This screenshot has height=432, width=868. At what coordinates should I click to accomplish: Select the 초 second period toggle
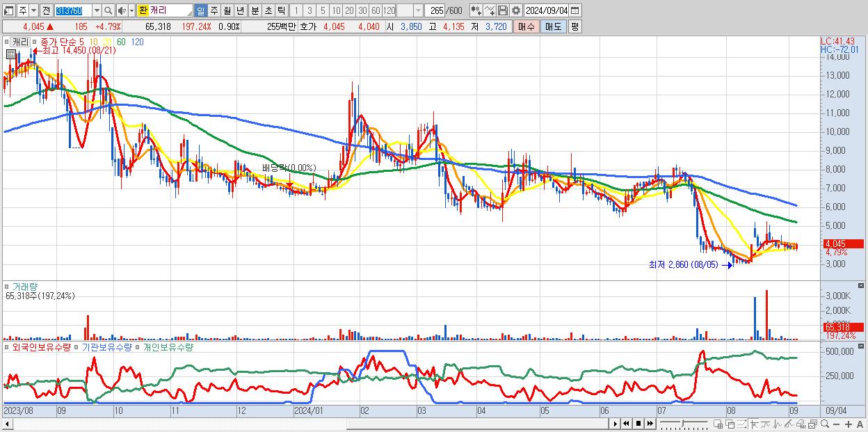point(268,11)
